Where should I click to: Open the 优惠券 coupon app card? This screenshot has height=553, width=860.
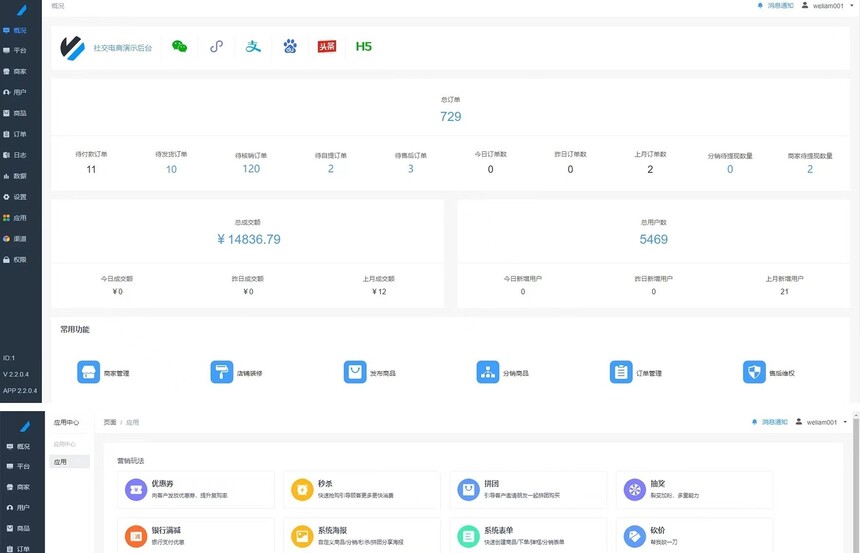coord(135,489)
